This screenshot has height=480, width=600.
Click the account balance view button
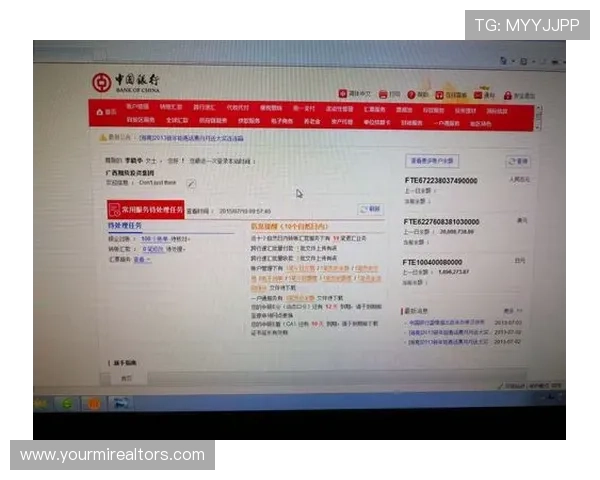(432, 161)
